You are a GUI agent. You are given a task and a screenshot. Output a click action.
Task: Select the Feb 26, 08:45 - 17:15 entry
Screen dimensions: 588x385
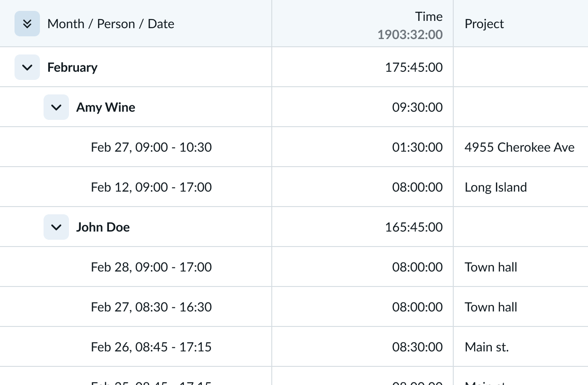pyautogui.click(x=151, y=347)
